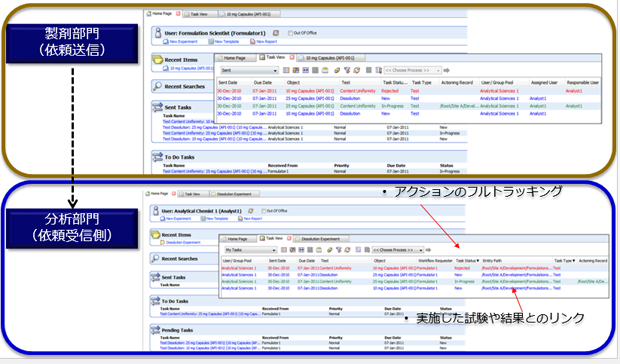
Task: Click Assigned User column header in Formulator table
Action: [x=544, y=83]
